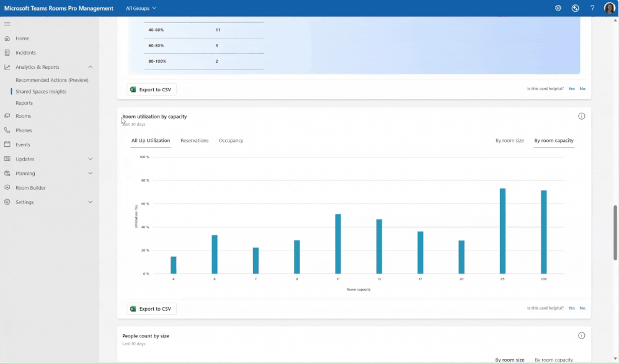The height and width of the screenshot is (364, 619).
Task: Switch to the Reservations tab
Action: [195, 140]
